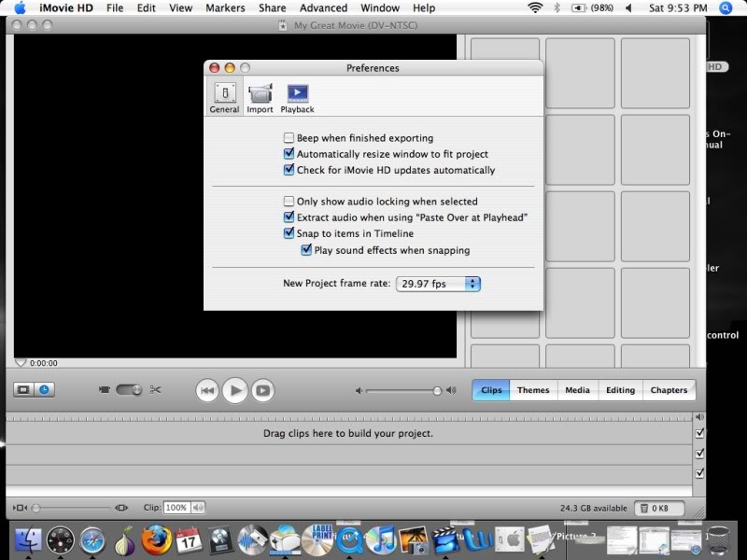
Task: Open Spotlight search
Action: click(726, 8)
